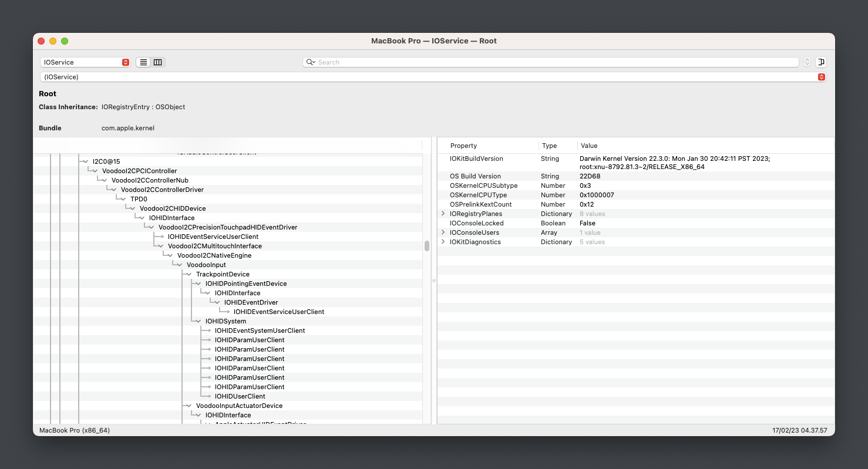Collapse the VoodooI2CControllerDriver node
The image size is (868, 469).
click(x=114, y=190)
